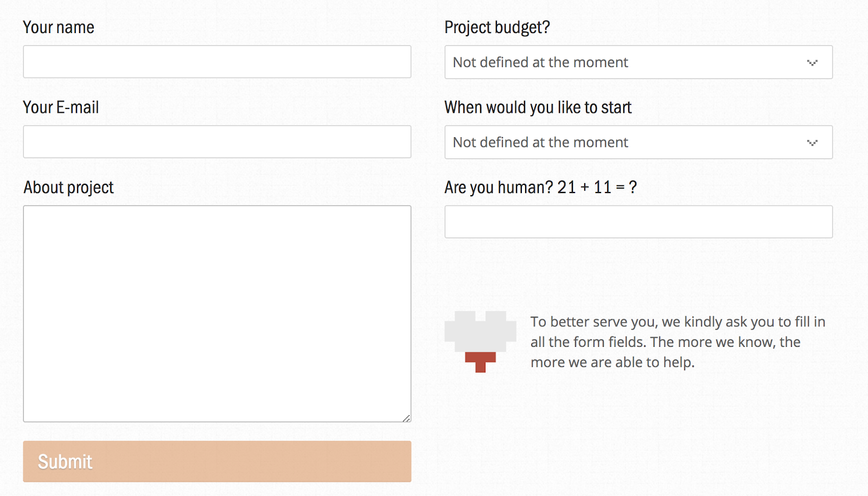Image resolution: width=868 pixels, height=496 pixels.
Task: Click the 'About project' label
Action: [68, 188]
